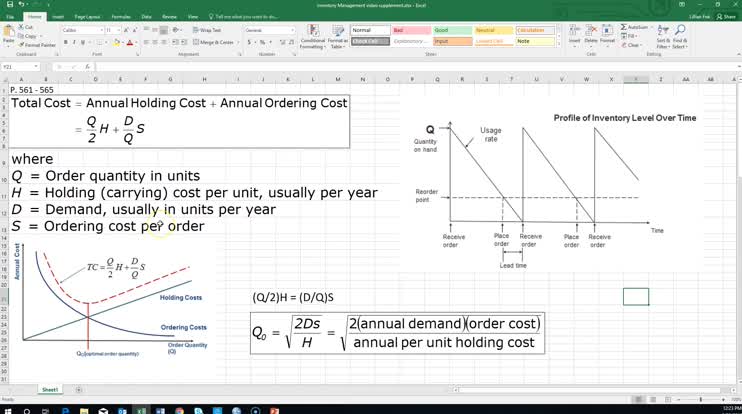742x414 pixels.
Task: Toggle Italic formatting
Action: [73, 42]
